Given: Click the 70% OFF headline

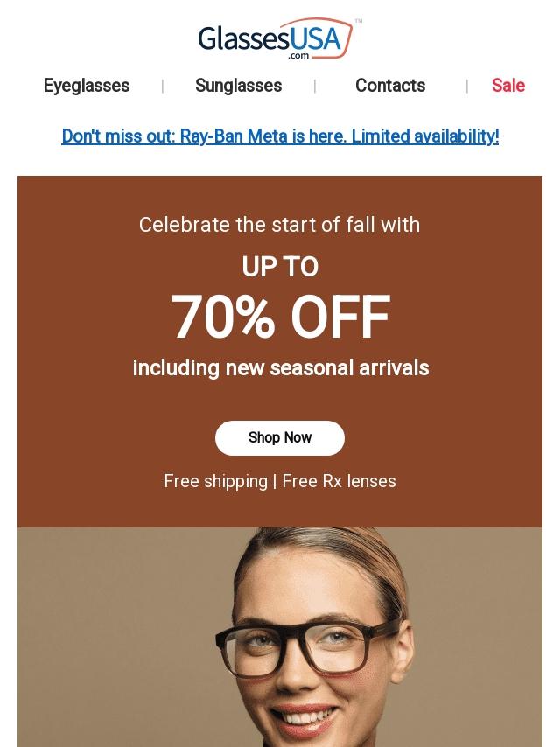Looking at the screenshot, I should click(x=280, y=318).
